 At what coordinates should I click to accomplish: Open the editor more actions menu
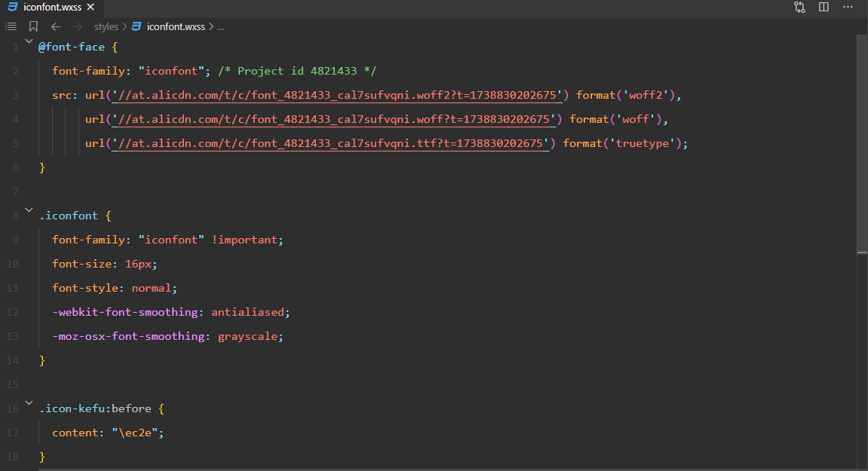click(x=848, y=7)
